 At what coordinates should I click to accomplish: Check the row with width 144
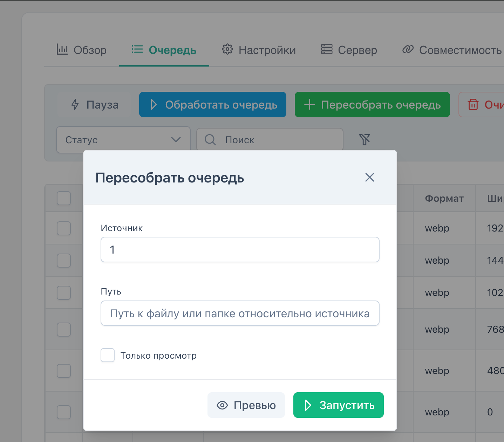pyautogui.click(x=64, y=261)
